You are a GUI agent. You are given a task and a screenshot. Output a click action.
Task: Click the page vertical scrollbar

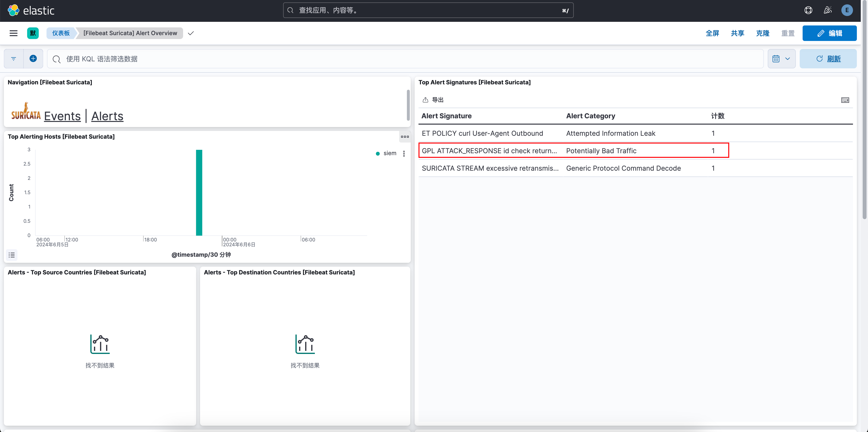click(864, 110)
